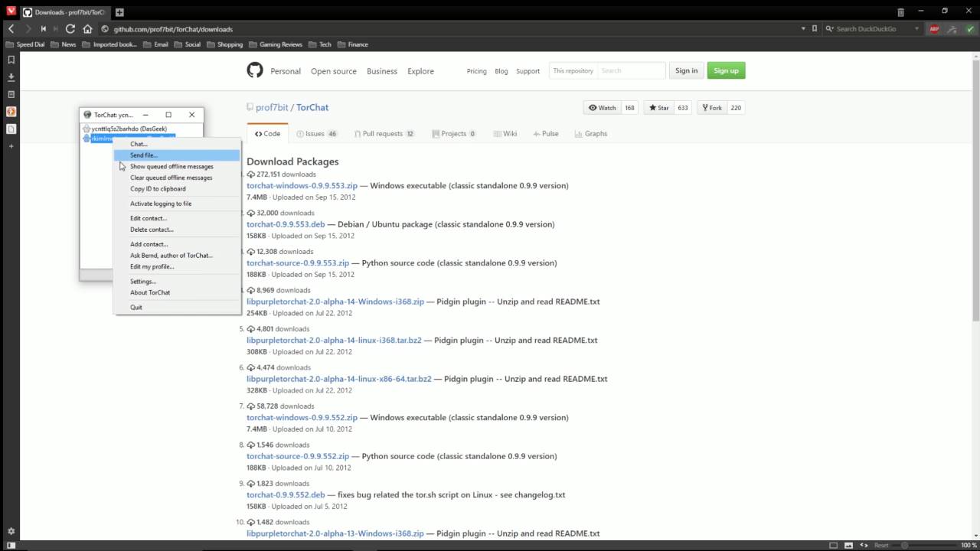Toggle the side panel from status bar
Screen dimensions: 980x551
coord(11,545)
